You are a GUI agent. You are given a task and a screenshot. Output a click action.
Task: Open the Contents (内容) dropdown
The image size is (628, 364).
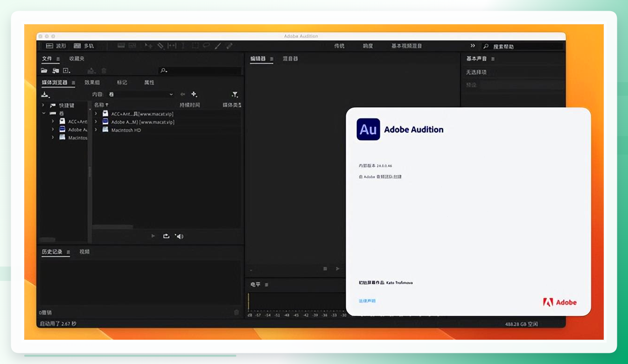[x=141, y=94]
